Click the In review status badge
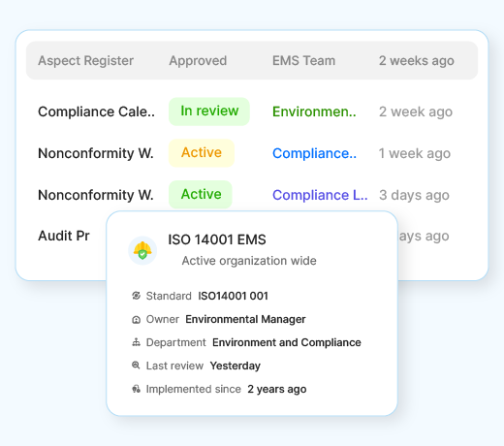 tap(209, 111)
